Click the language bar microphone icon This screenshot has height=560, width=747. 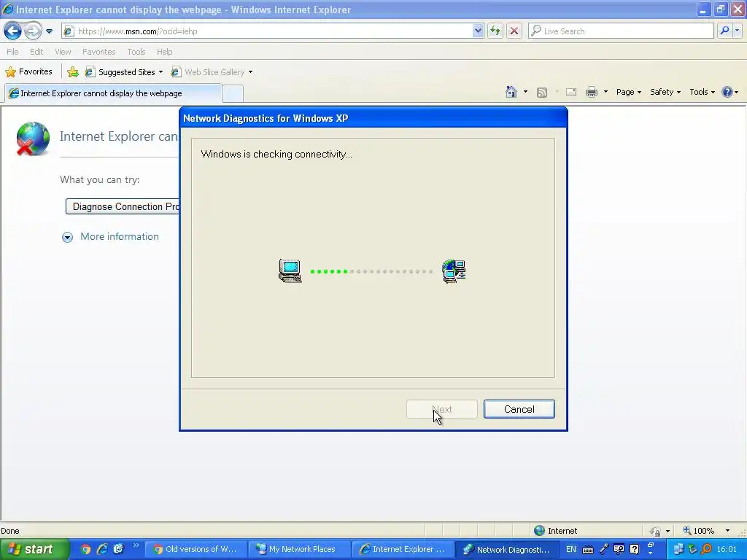603,550
